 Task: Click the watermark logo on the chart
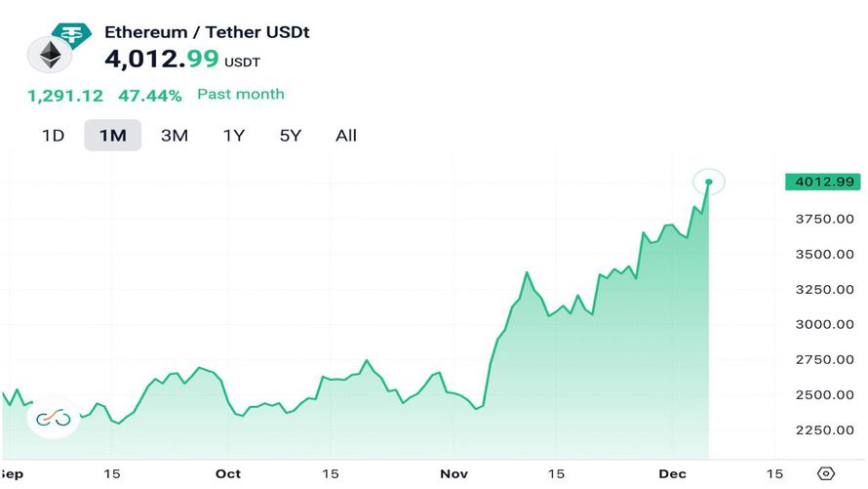tap(53, 419)
